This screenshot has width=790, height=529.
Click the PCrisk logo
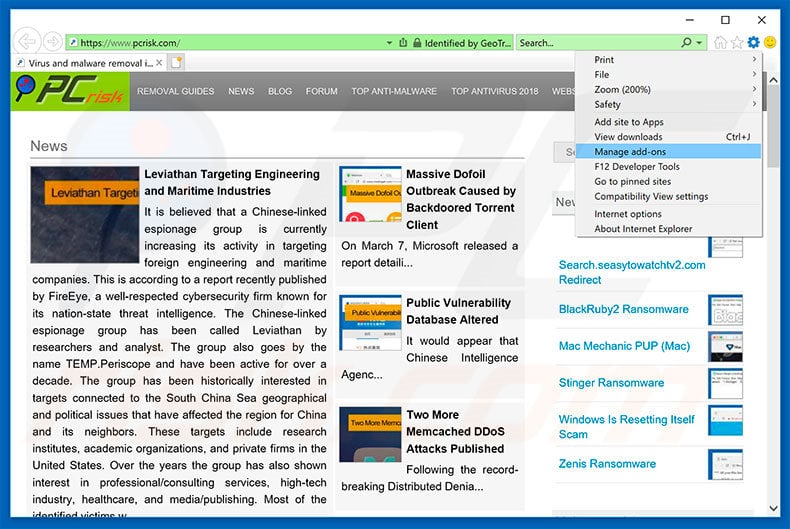click(x=70, y=91)
